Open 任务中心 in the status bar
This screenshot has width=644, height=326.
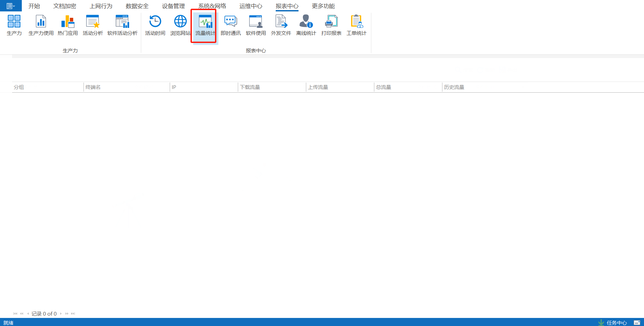click(616, 323)
